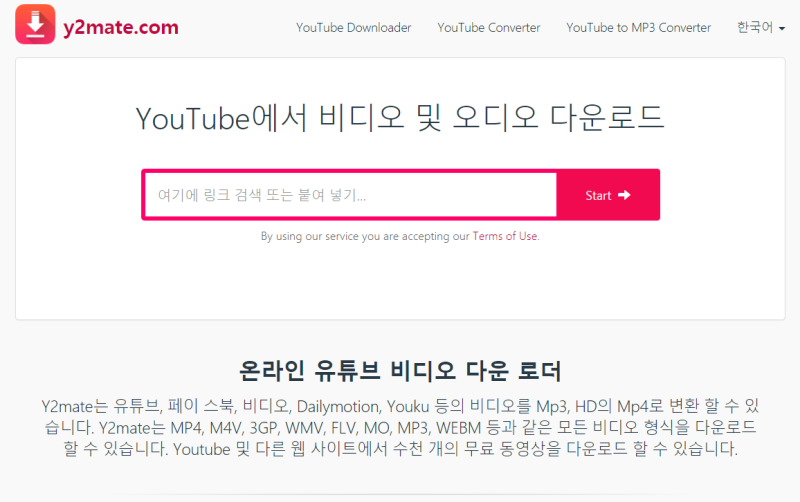
Task: Click the description paragraph starting with Y2mate는 유튜브
Action: [x=400, y=428]
